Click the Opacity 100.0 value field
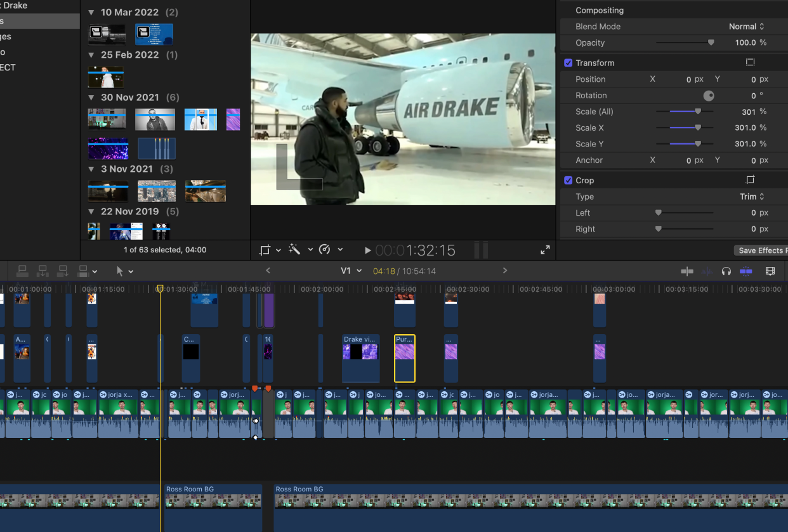The width and height of the screenshot is (788, 532). 745,42
